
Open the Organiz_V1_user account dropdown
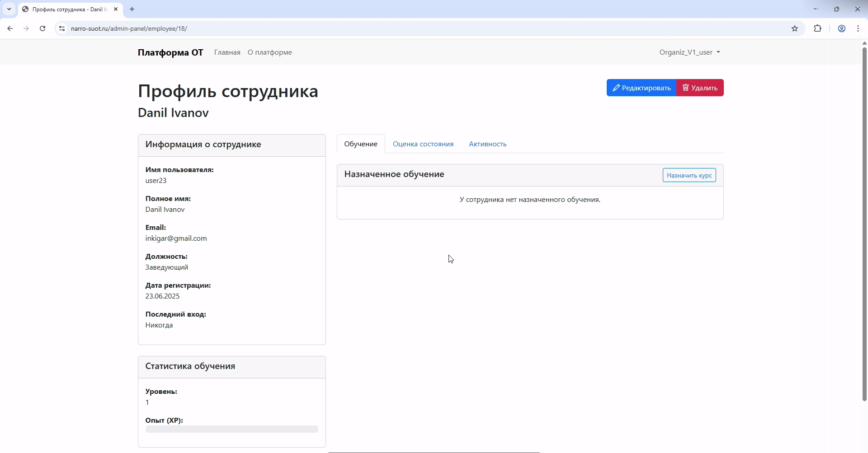pyautogui.click(x=689, y=52)
